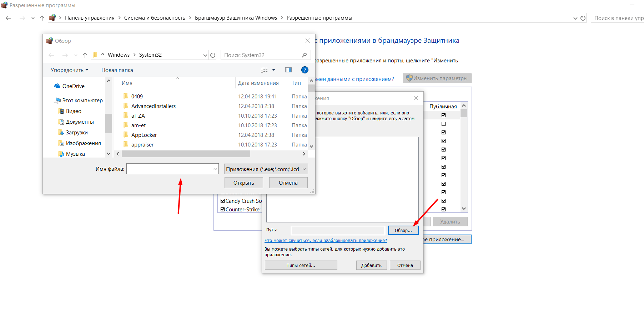Click the horizontal scrollbar in file list
This screenshot has width=644, height=329.
(186, 154)
